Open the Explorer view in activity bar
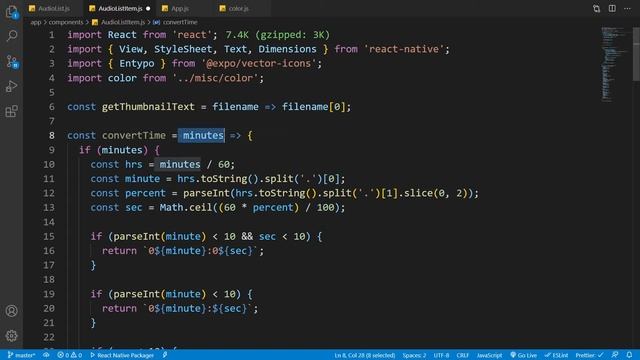 [11, 12]
